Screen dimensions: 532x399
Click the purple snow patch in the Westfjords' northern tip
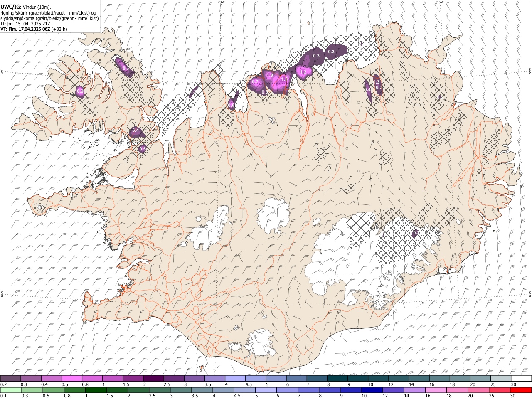[x=124, y=67]
